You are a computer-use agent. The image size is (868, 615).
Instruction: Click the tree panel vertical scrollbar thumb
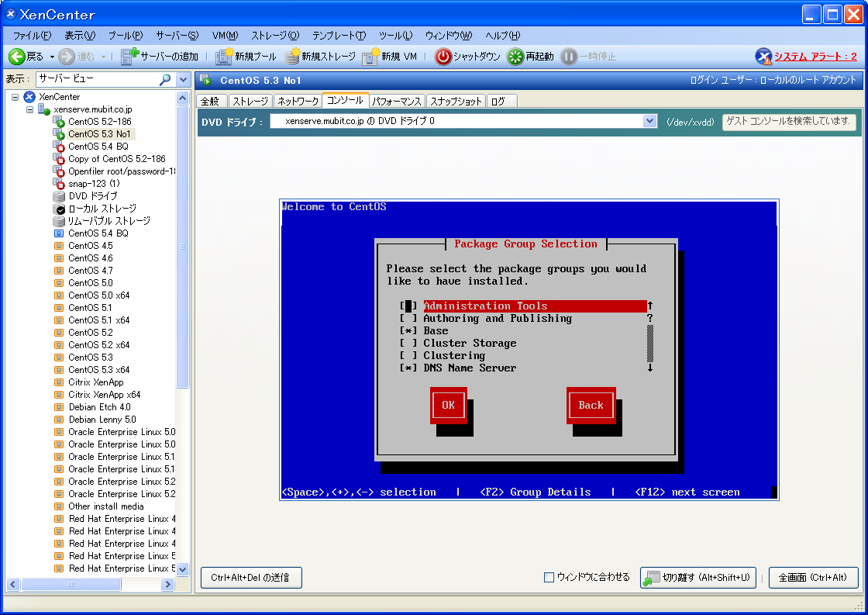point(183,247)
